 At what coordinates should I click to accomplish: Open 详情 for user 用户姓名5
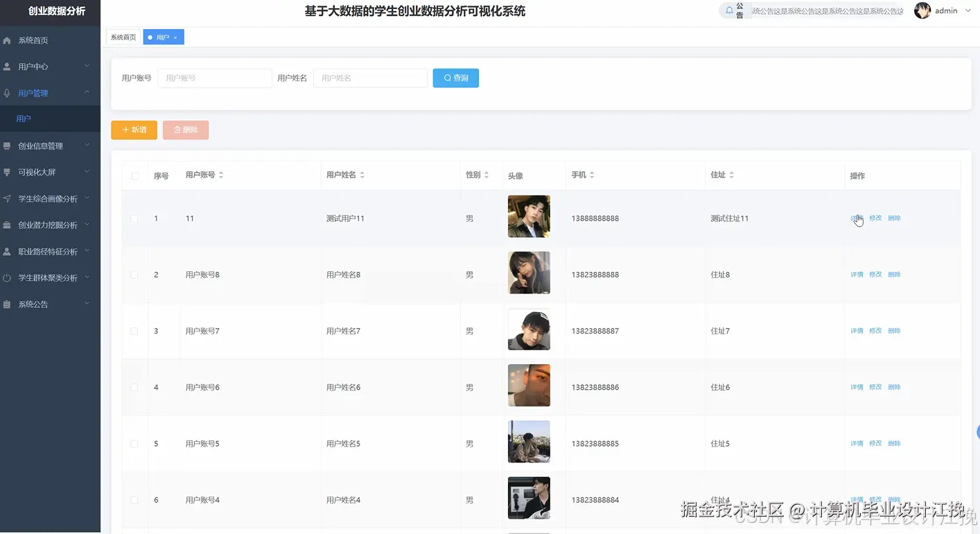click(857, 444)
